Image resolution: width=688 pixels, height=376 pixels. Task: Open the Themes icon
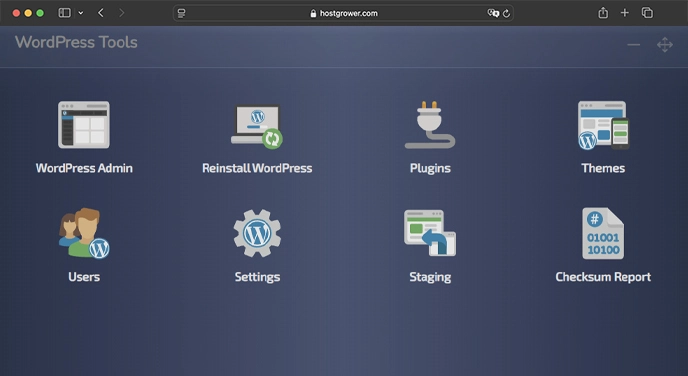pos(603,125)
